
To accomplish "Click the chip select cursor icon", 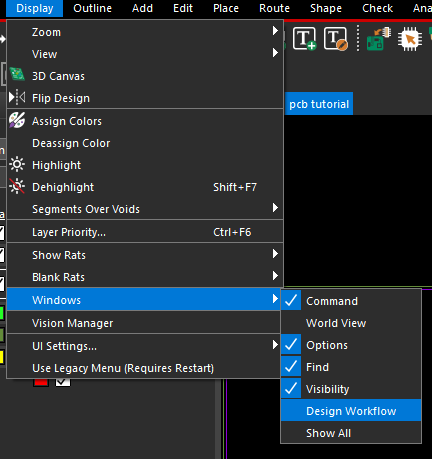I will click(x=410, y=39).
